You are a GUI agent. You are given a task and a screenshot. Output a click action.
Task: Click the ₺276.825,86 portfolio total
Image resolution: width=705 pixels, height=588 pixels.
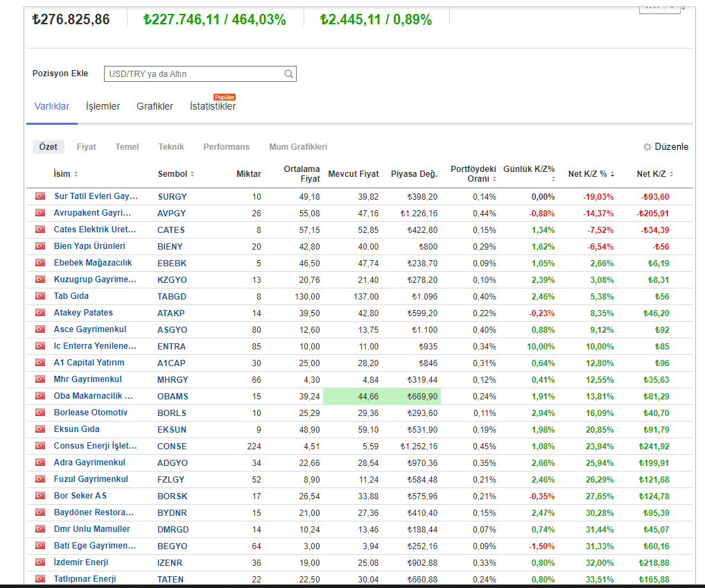(x=71, y=19)
